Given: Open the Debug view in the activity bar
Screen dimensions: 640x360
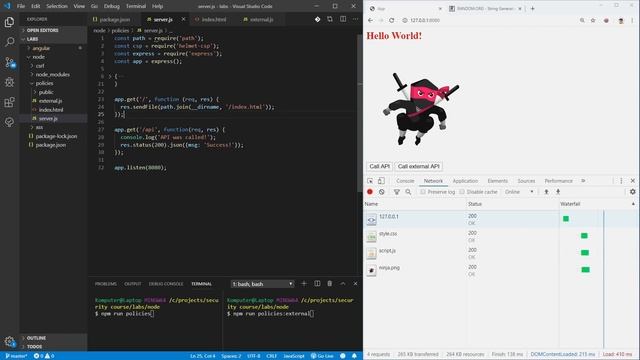Looking at the screenshot, I should click(9, 82).
